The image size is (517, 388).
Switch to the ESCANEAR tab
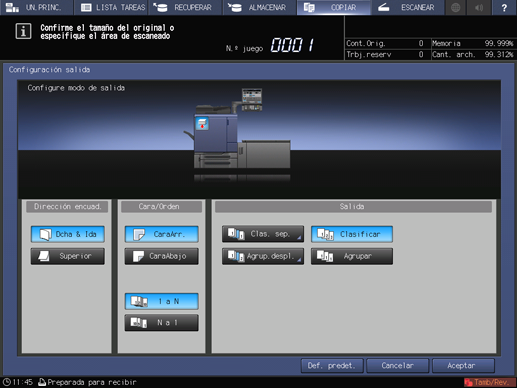point(407,7)
